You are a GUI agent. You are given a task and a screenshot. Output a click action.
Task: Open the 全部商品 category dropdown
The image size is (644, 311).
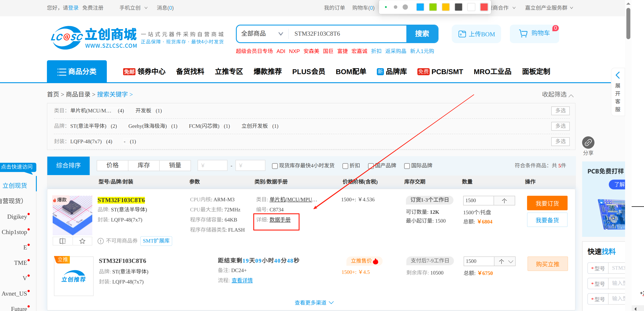pyautogui.click(x=262, y=34)
